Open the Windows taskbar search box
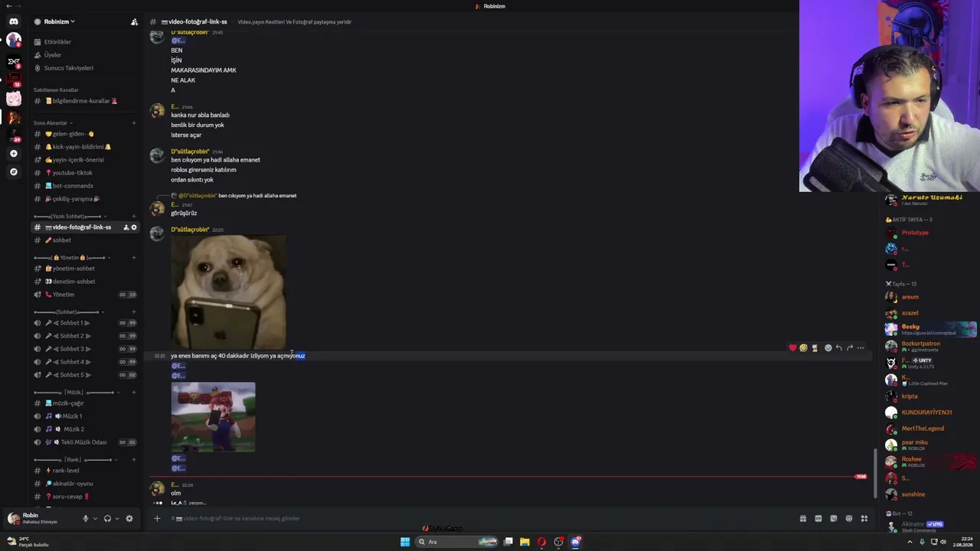This screenshot has height=551, width=980. [x=457, y=542]
